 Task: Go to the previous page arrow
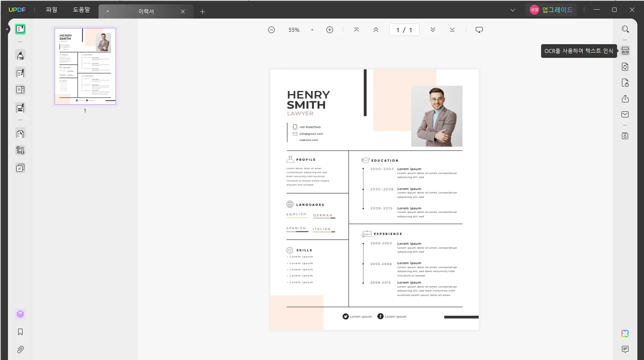click(x=376, y=30)
